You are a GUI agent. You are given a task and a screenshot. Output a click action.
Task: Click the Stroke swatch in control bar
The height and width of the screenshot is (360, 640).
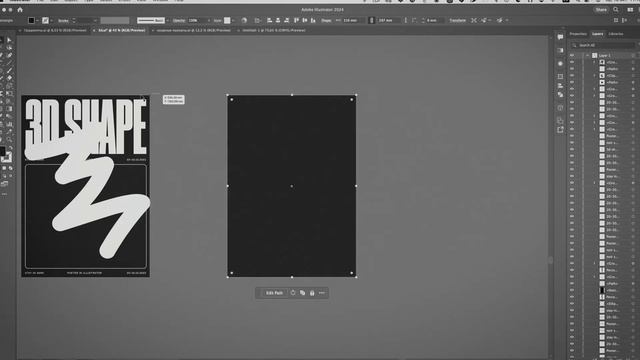45,20
